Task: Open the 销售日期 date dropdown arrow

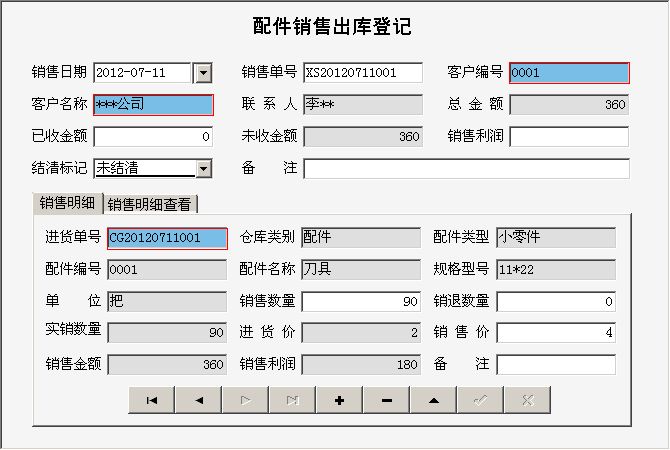Action: point(203,73)
